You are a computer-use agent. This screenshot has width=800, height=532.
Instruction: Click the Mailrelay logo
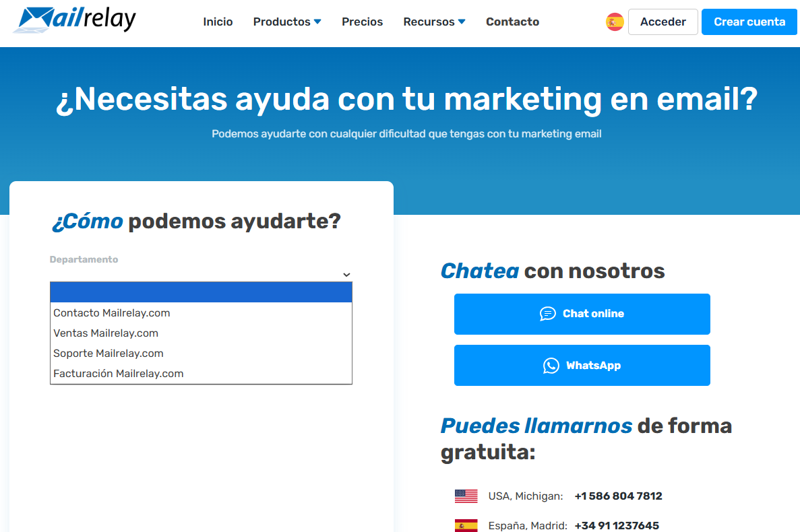click(x=75, y=20)
